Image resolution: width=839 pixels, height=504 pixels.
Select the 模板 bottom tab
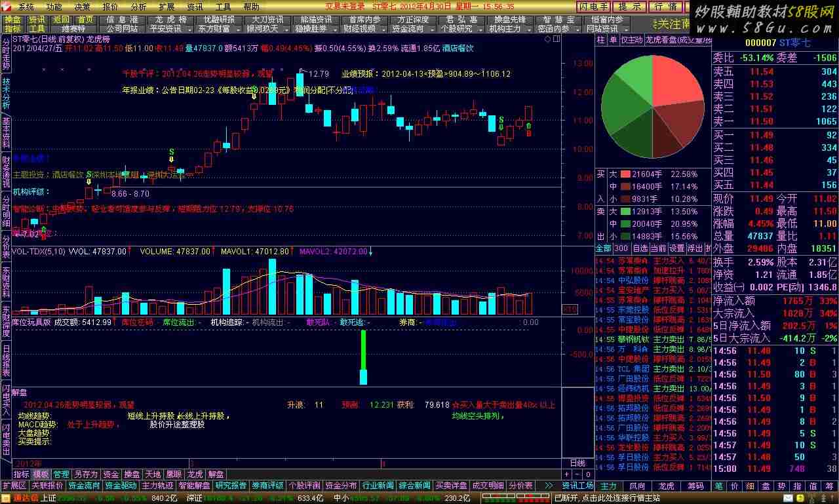click(x=41, y=474)
